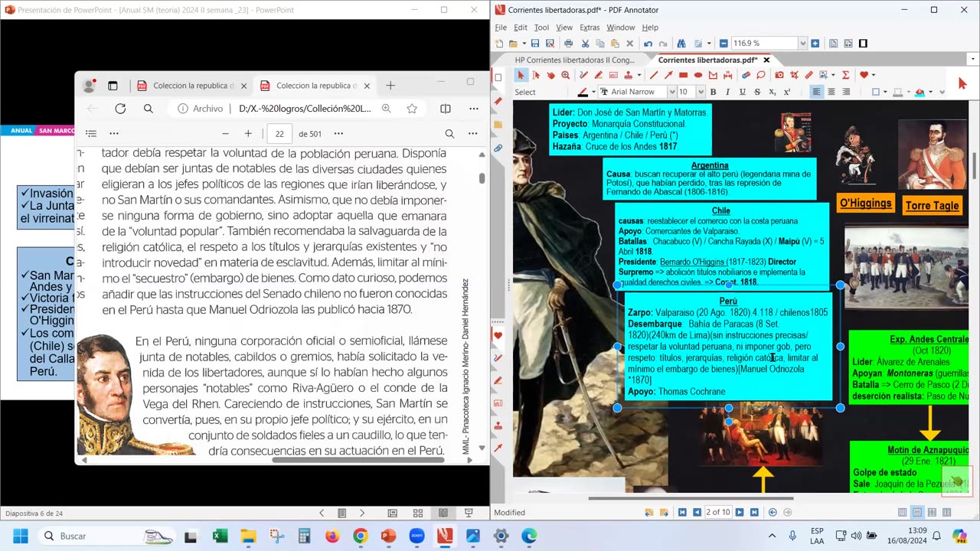Open the Formula sigma tool
Image resolution: width=980 pixels, height=551 pixels.
845,75
